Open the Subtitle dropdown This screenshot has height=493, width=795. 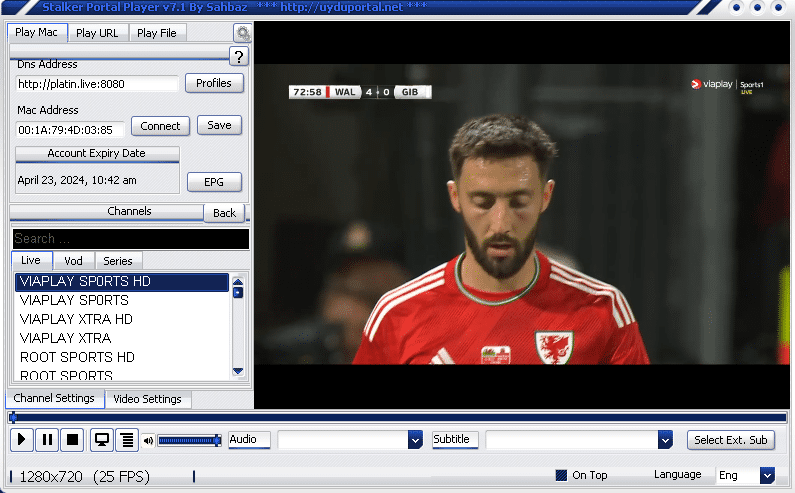(x=665, y=440)
